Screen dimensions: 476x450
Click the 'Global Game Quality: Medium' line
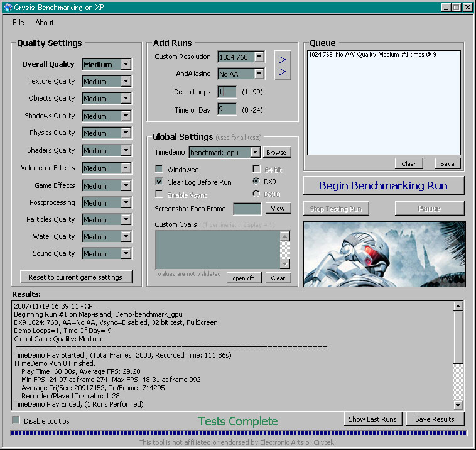[58, 339]
